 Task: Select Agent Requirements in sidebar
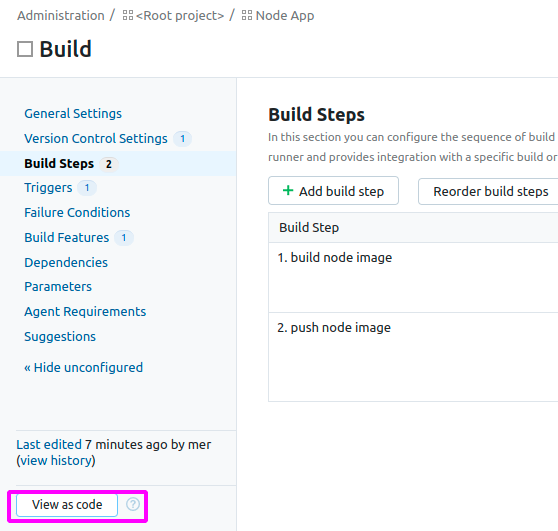(85, 311)
